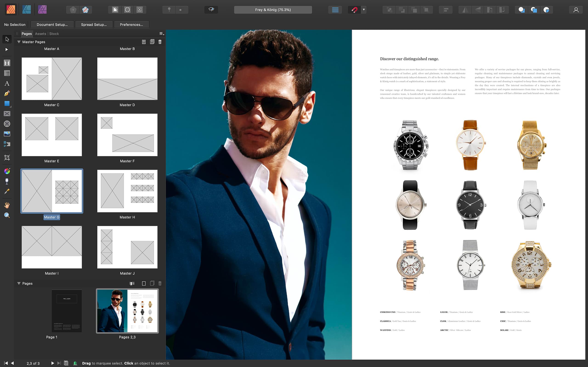
Task: Pick the Colour Picker eyedropper tool
Action: point(7,192)
